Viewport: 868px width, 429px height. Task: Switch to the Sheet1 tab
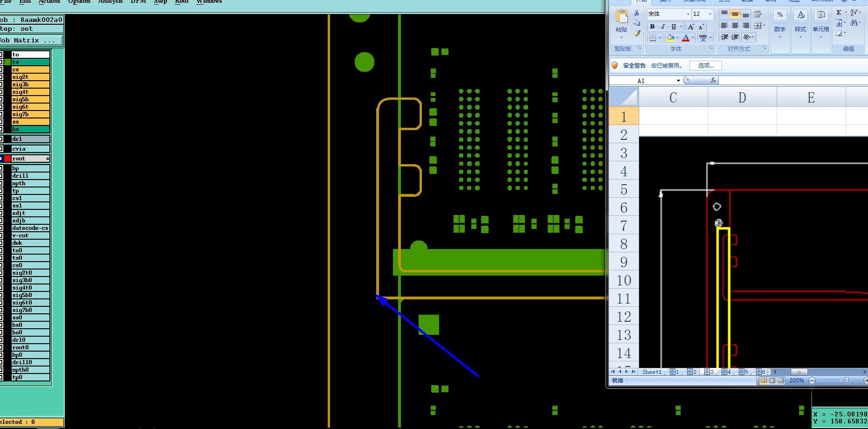pyautogui.click(x=652, y=372)
